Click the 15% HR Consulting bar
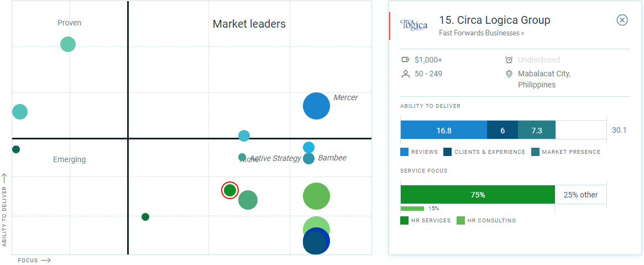 [x=412, y=209]
